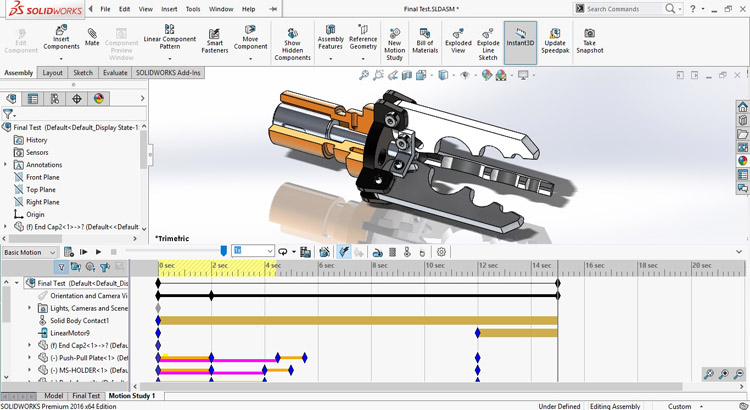The height and width of the screenshot is (410, 750).
Task: Click Animation Wizard icon
Action: point(324,252)
